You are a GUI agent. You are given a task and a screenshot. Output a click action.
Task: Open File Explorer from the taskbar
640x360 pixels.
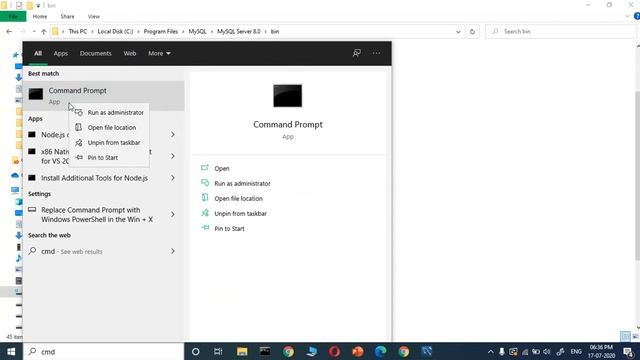(x=242, y=351)
